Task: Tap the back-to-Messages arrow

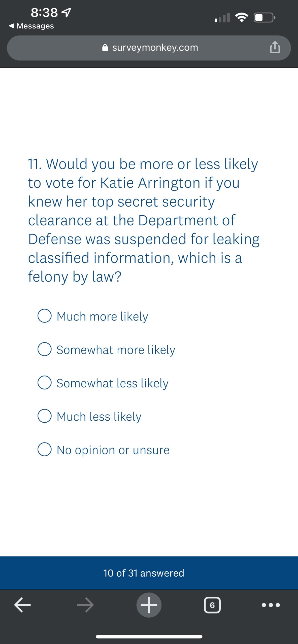Action: coord(11,26)
